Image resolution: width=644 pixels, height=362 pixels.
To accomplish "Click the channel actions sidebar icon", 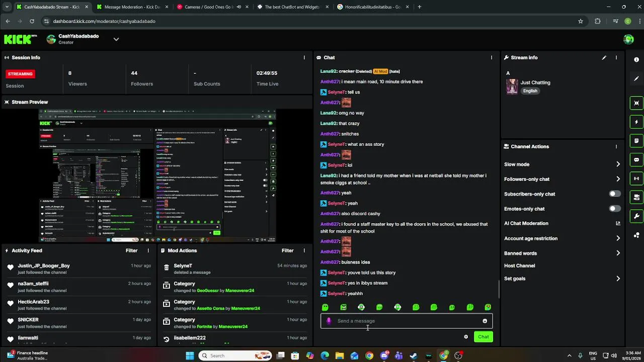I will tap(636, 197).
